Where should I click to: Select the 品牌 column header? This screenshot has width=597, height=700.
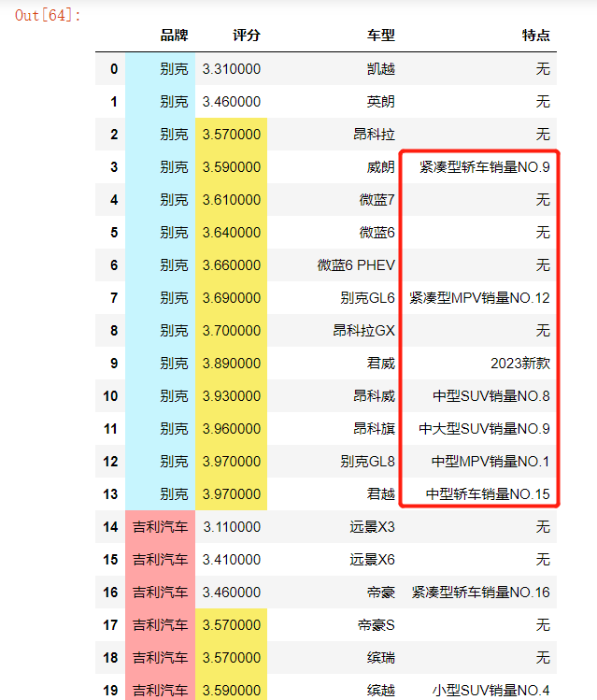click(175, 36)
